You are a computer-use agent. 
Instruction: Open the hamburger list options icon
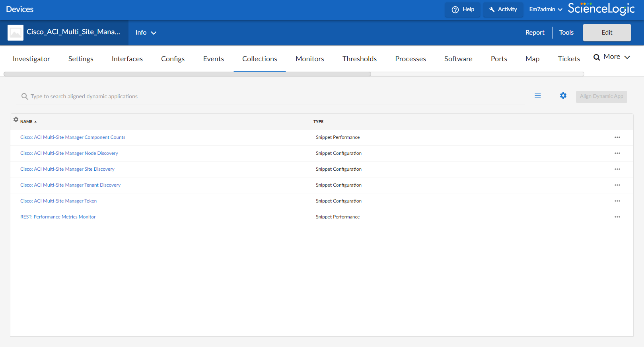coord(538,96)
